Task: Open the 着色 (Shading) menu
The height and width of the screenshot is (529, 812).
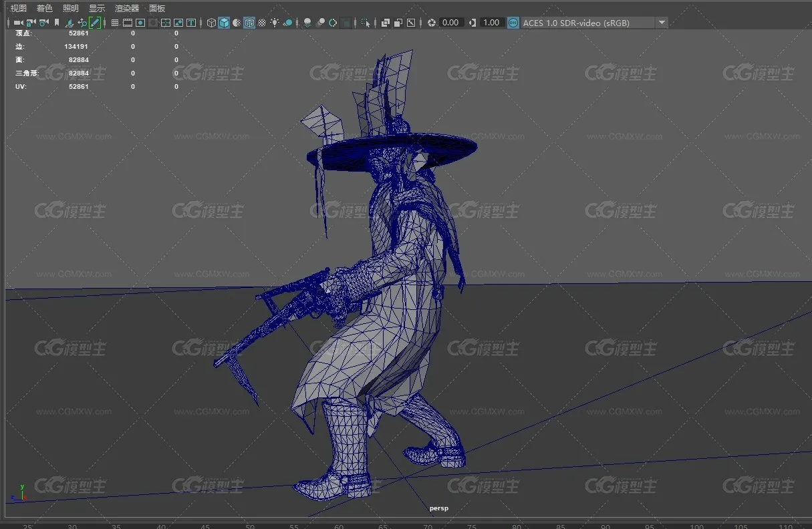Action: coord(45,8)
